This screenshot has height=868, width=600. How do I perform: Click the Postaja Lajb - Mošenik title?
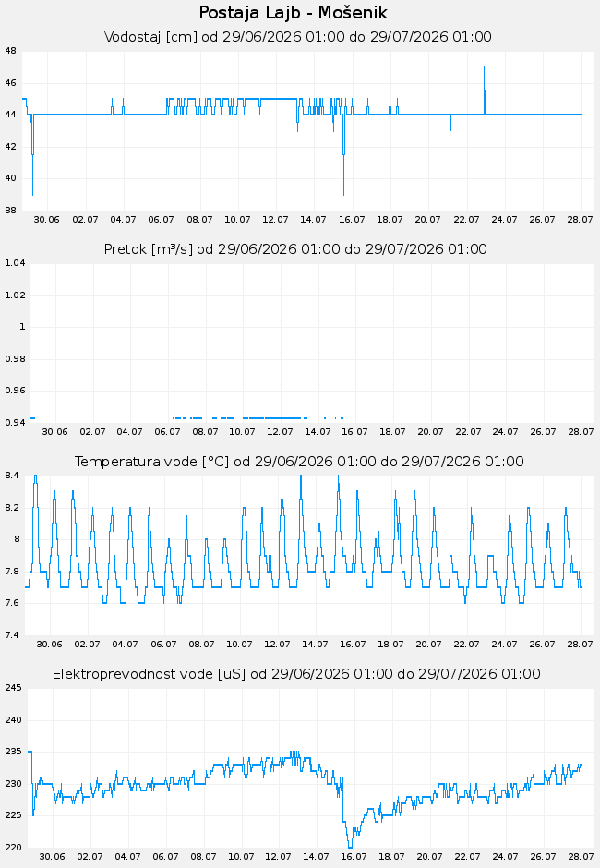pyautogui.click(x=294, y=13)
